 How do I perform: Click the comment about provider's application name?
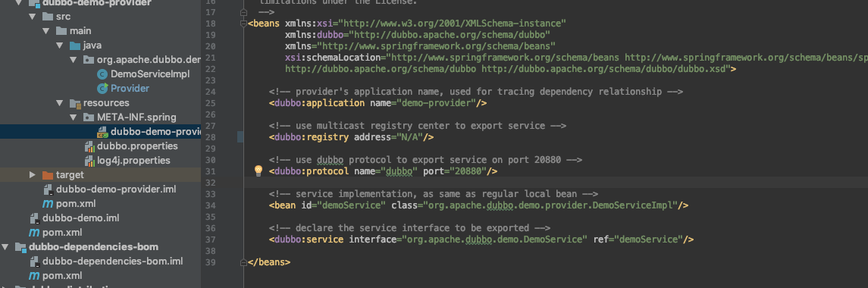[x=476, y=92]
